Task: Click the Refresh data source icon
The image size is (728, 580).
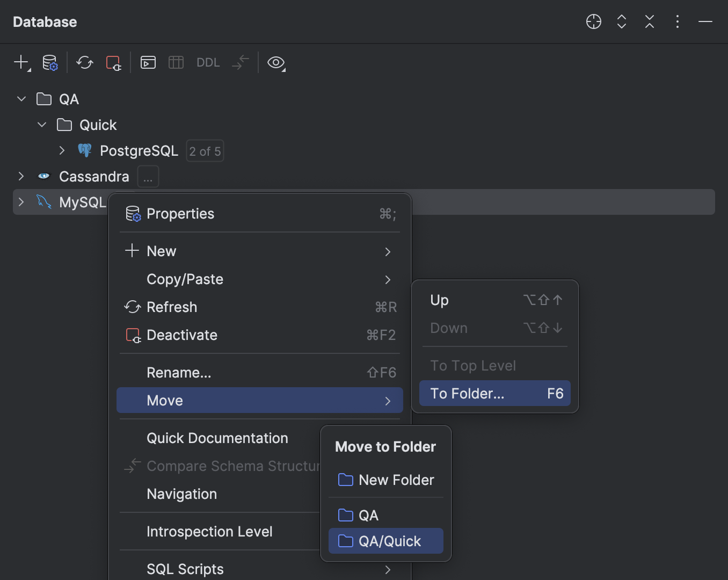Action: tap(84, 62)
